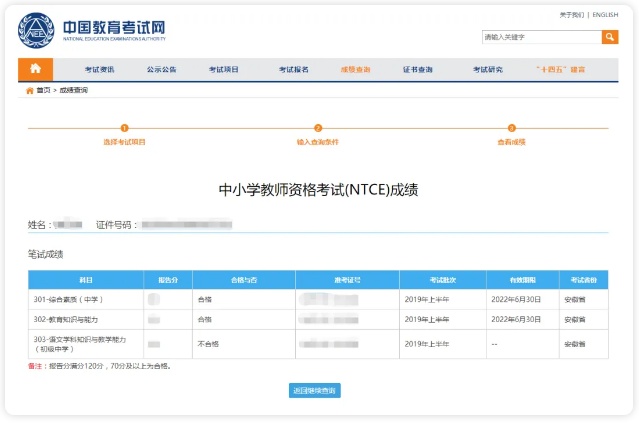Click the 报告分 column header

click(168, 280)
